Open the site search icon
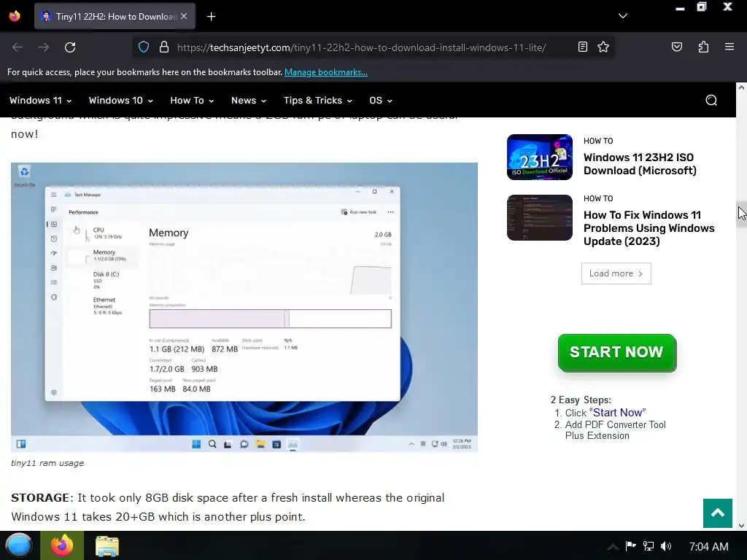Viewport: 747px width, 560px height. pos(711,100)
